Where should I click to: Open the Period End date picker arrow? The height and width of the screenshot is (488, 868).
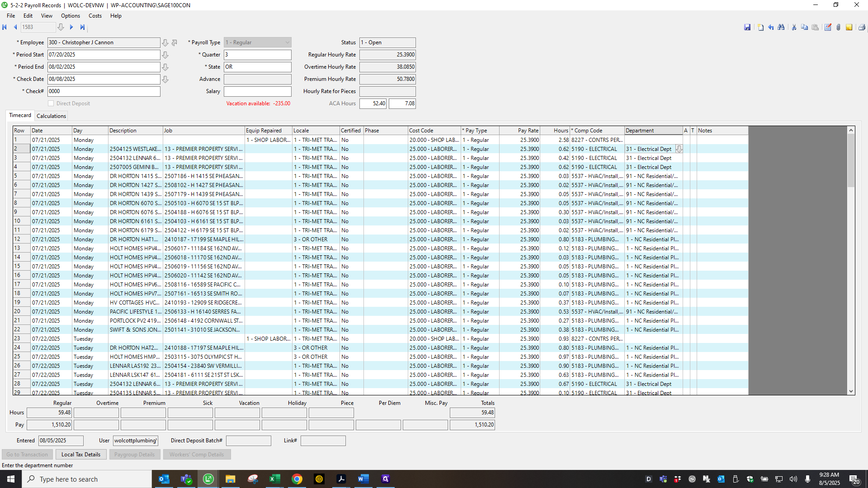click(x=165, y=67)
